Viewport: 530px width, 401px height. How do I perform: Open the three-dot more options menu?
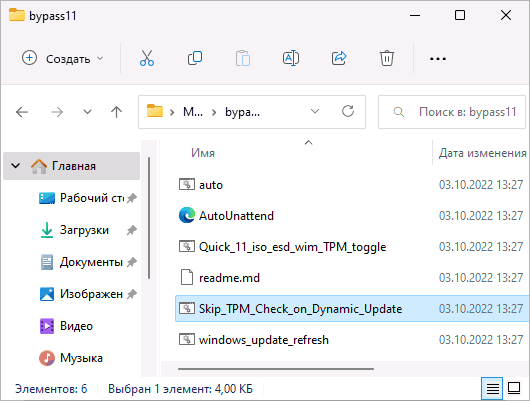pyautogui.click(x=438, y=59)
